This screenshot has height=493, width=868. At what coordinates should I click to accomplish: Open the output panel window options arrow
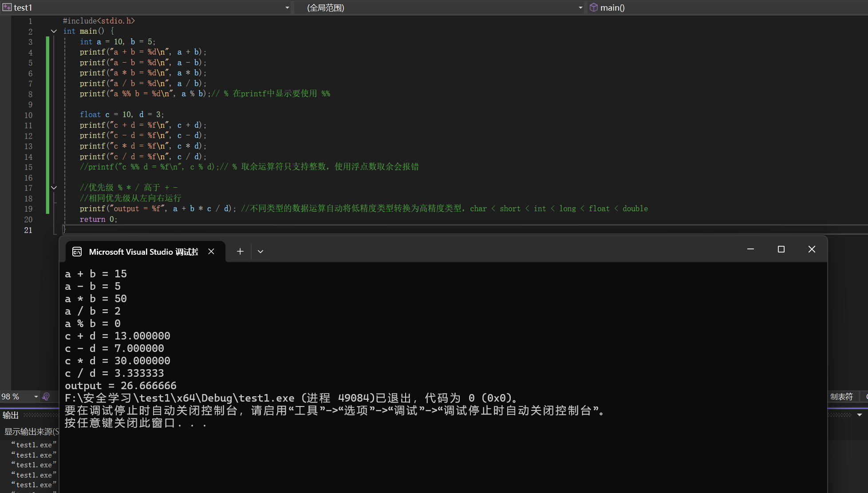(x=859, y=415)
